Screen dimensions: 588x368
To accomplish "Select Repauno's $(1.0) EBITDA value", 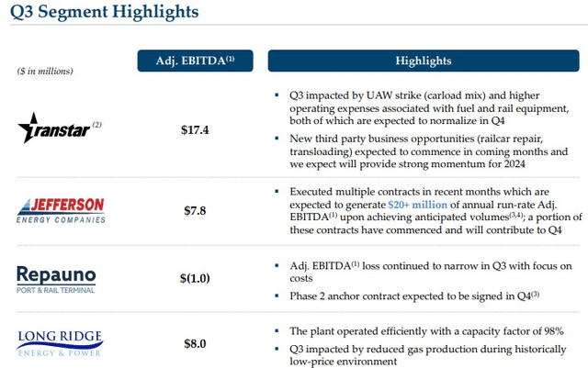I will pos(195,278).
